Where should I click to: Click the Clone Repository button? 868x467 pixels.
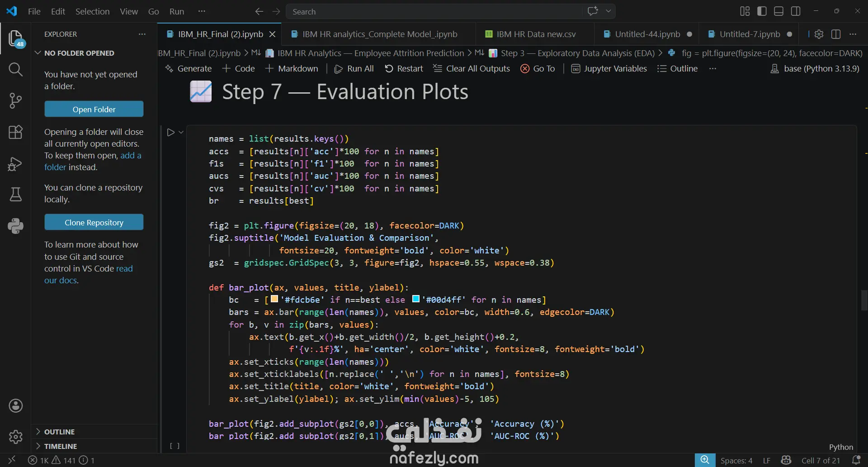(x=94, y=222)
